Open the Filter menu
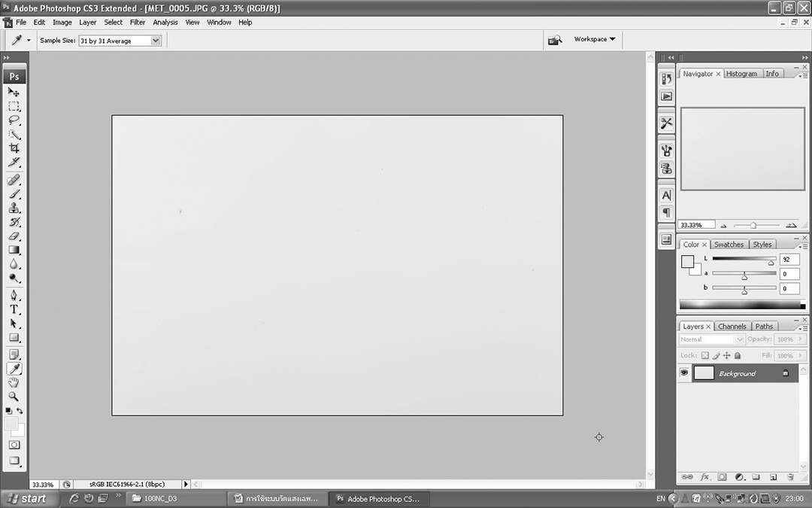812x508 pixels. [138, 23]
